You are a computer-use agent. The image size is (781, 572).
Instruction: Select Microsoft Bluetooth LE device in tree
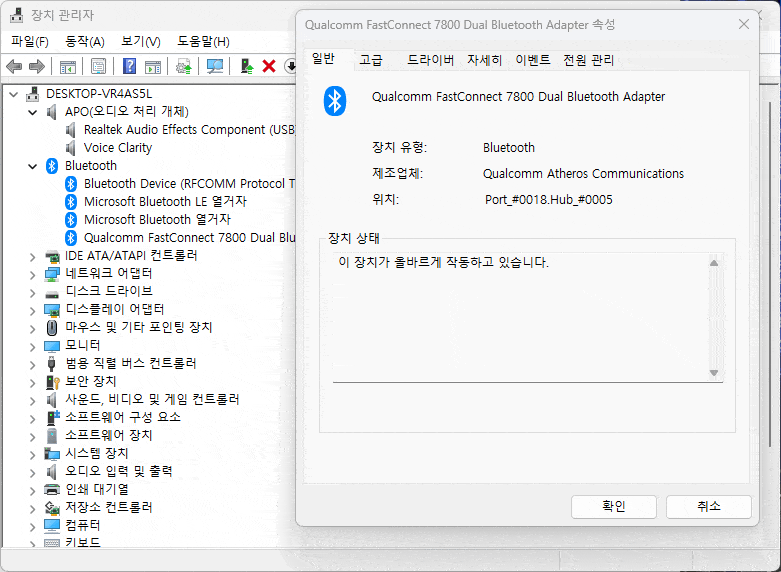(x=164, y=201)
